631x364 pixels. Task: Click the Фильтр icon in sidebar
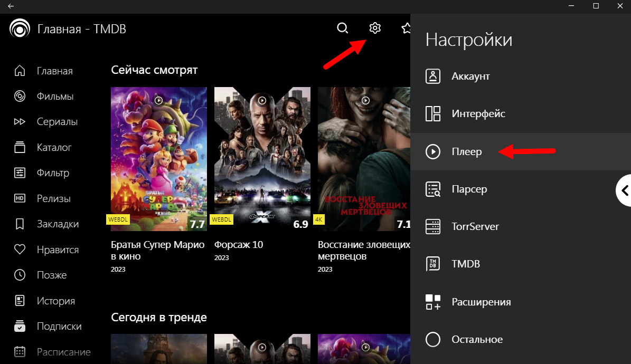[20, 173]
